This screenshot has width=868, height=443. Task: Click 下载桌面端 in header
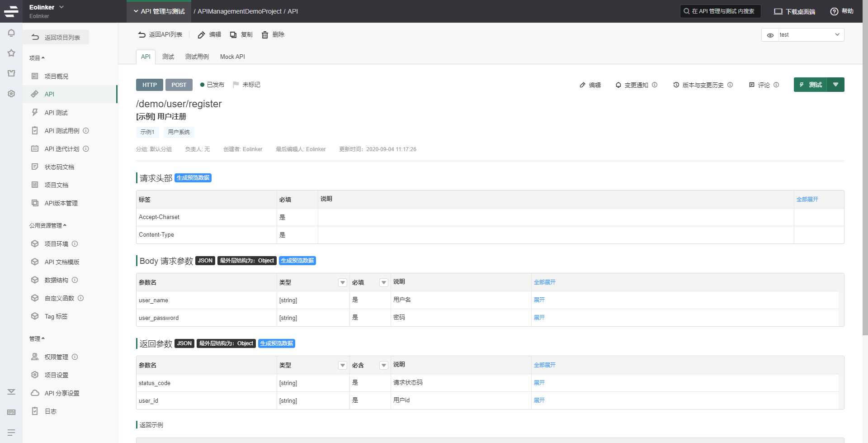pos(794,11)
